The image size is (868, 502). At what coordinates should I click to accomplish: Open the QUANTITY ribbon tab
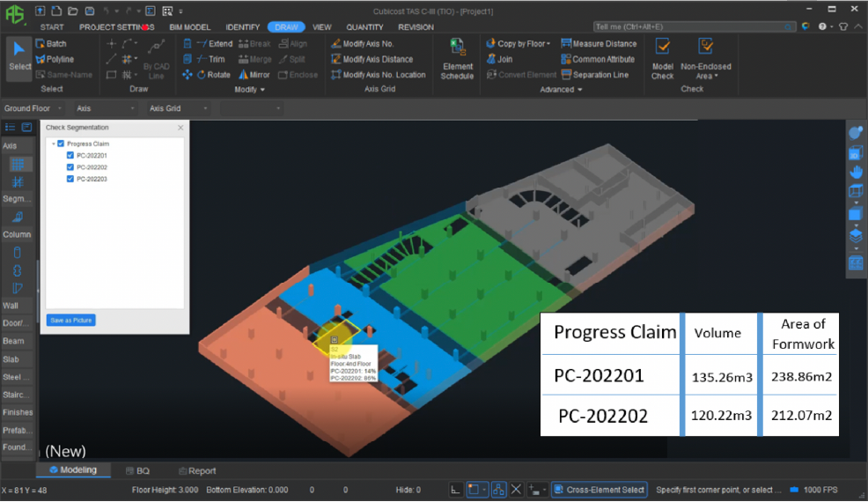coord(364,27)
